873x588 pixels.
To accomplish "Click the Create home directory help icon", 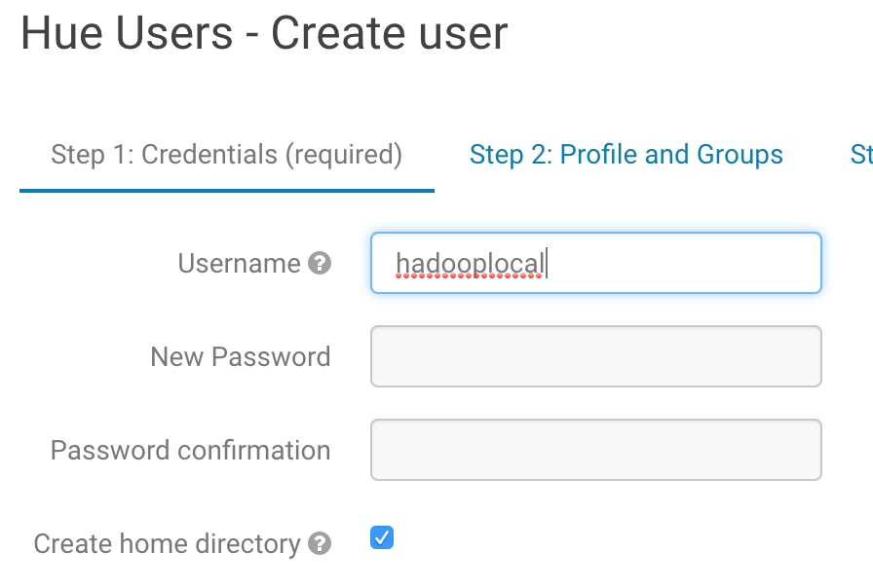I will tap(320, 544).
